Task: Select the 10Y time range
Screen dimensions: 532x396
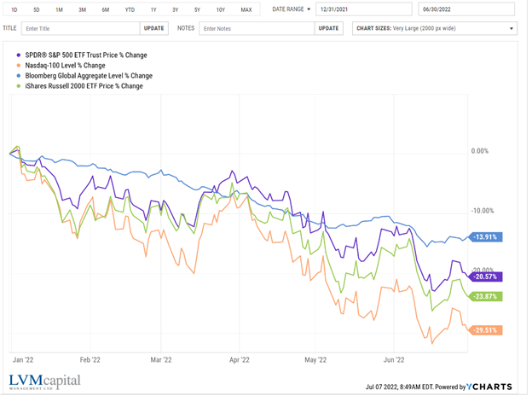Action: click(x=221, y=10)
